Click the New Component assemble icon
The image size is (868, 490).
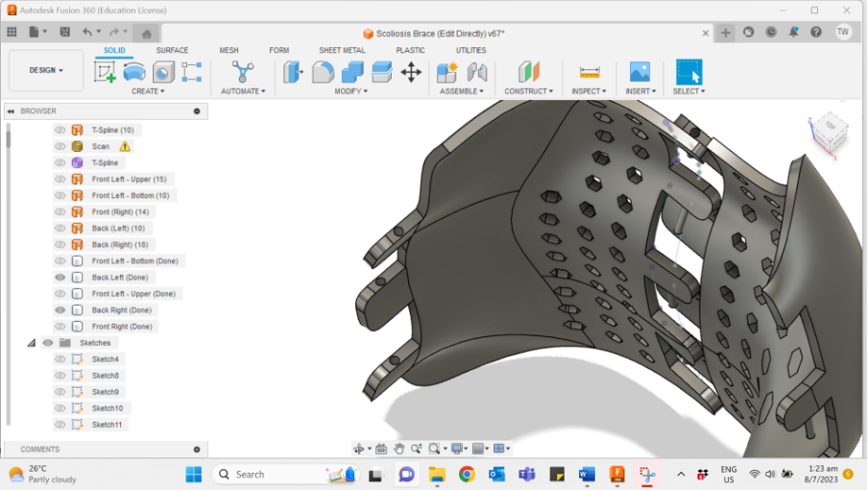(x=446, y=72)
